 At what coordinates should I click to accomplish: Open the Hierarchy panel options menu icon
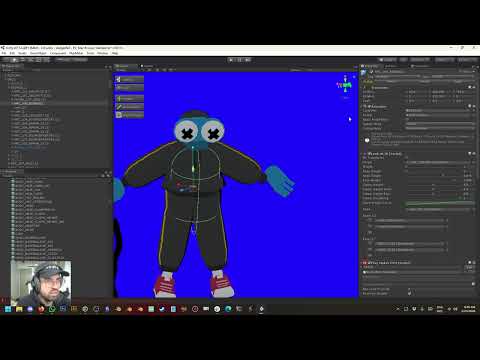point(110,67)
